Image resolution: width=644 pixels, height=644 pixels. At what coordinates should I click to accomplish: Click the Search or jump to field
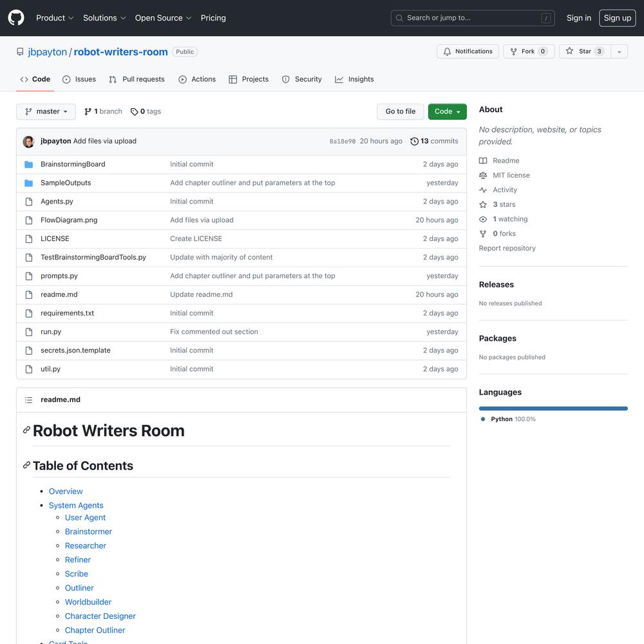coord(473,18)
